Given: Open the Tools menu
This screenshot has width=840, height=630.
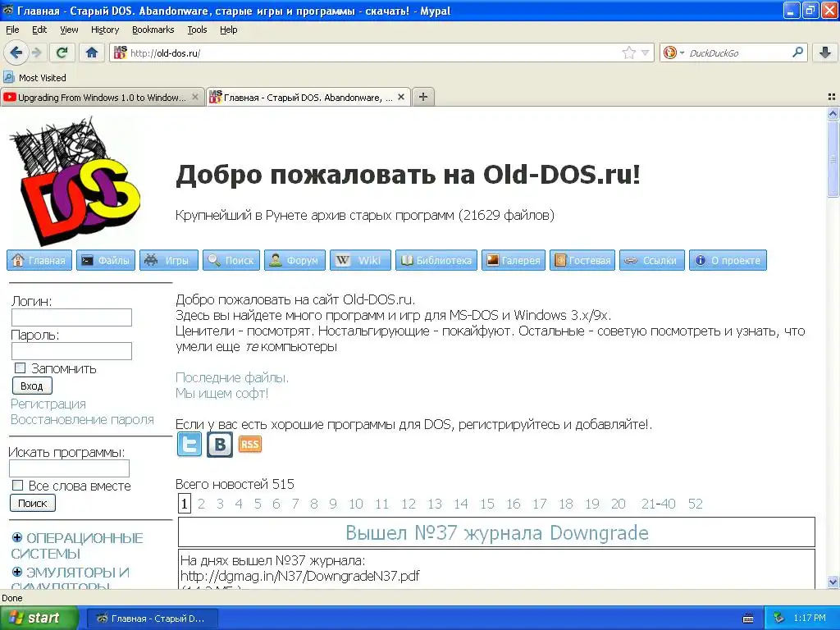Looking at the screenshot, I should [x=197, y=30].
